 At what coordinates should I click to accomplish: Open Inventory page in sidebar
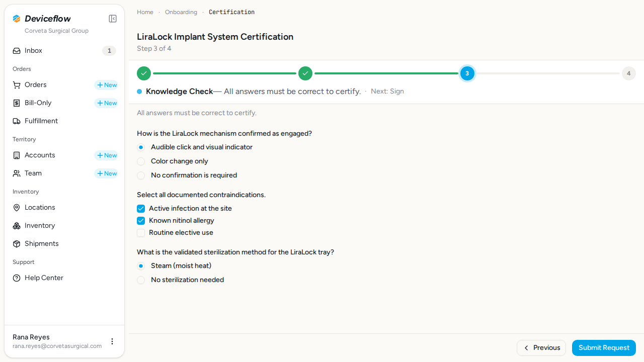click(x=64, y=226)
